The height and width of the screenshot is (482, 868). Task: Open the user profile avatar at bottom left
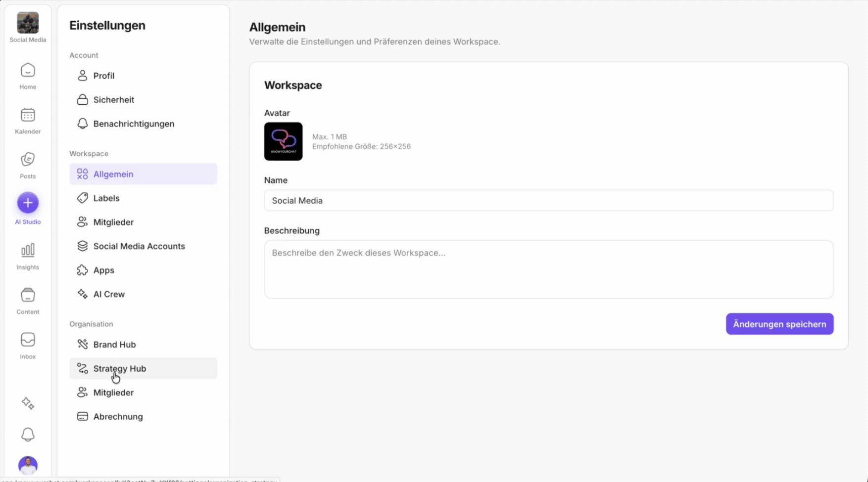pos(28,465)
